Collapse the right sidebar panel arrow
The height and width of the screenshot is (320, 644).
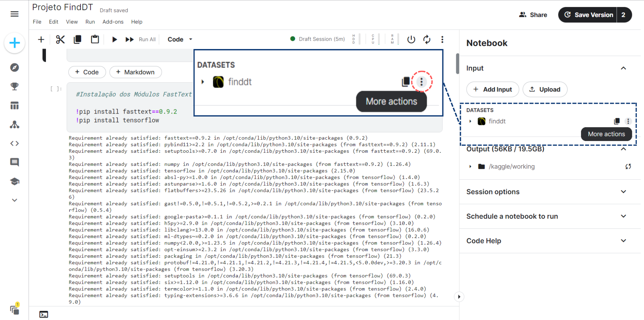[x=459, y=297]
